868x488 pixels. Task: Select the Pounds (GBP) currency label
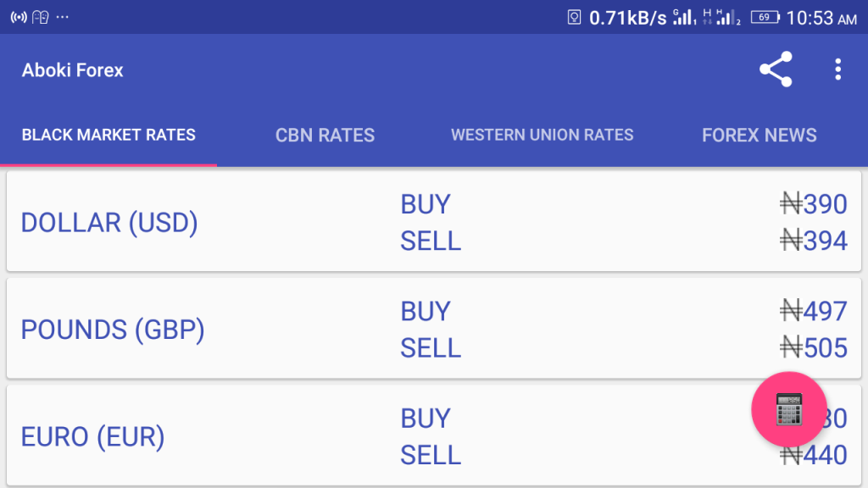point(113,330)
